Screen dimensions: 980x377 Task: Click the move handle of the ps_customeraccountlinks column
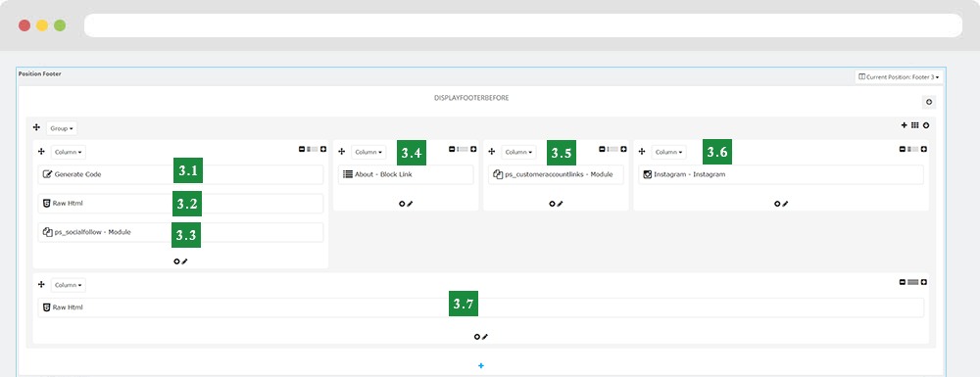[492, 151]
